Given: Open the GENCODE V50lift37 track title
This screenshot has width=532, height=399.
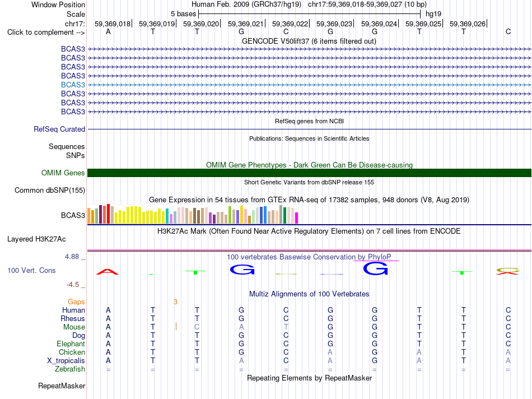Looking at the screenshot, I should click(309, 41).
